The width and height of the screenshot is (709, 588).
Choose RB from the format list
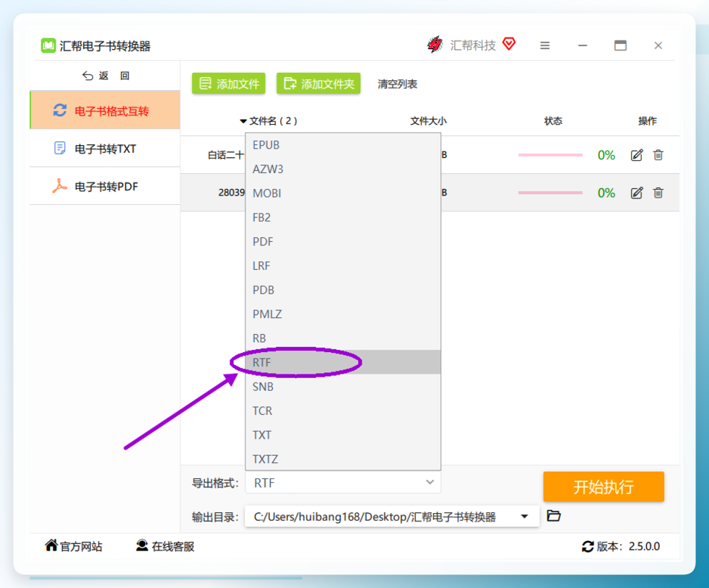click(343, 338)
